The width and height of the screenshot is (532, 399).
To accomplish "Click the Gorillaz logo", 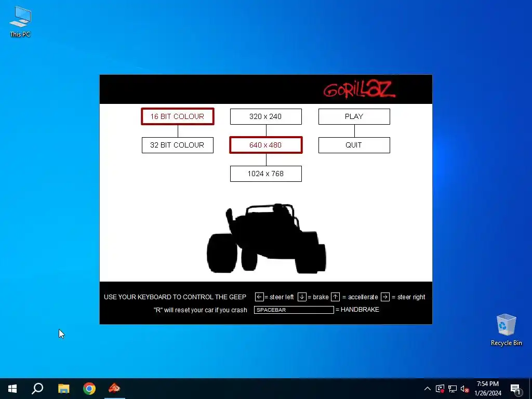I will pos(360,89).
